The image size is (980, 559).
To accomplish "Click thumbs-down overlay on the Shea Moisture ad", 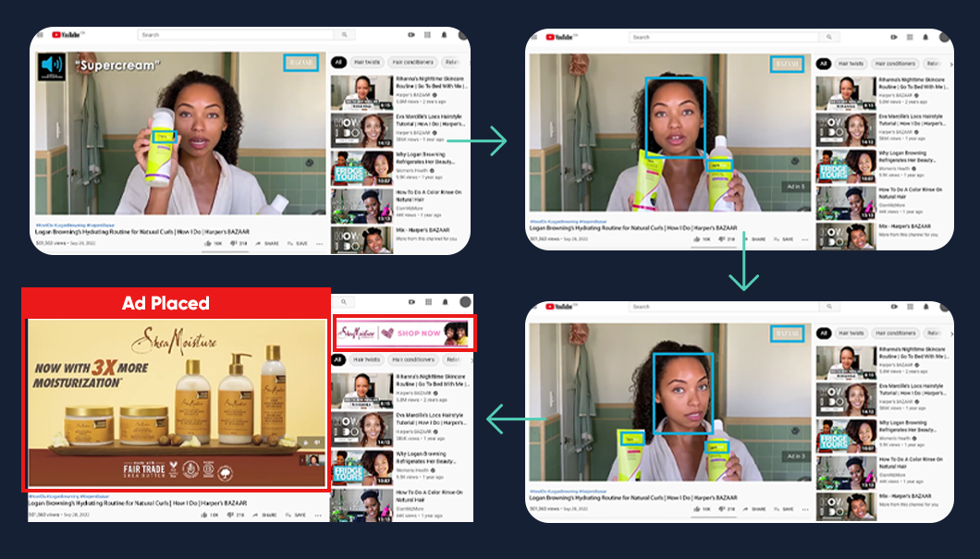I will [x=317, y=443].
